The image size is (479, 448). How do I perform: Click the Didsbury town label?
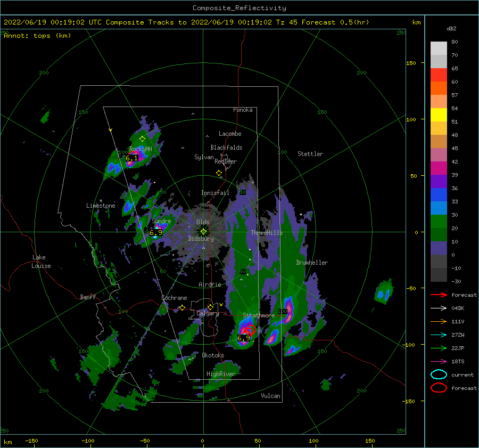[x=201, y=239]
